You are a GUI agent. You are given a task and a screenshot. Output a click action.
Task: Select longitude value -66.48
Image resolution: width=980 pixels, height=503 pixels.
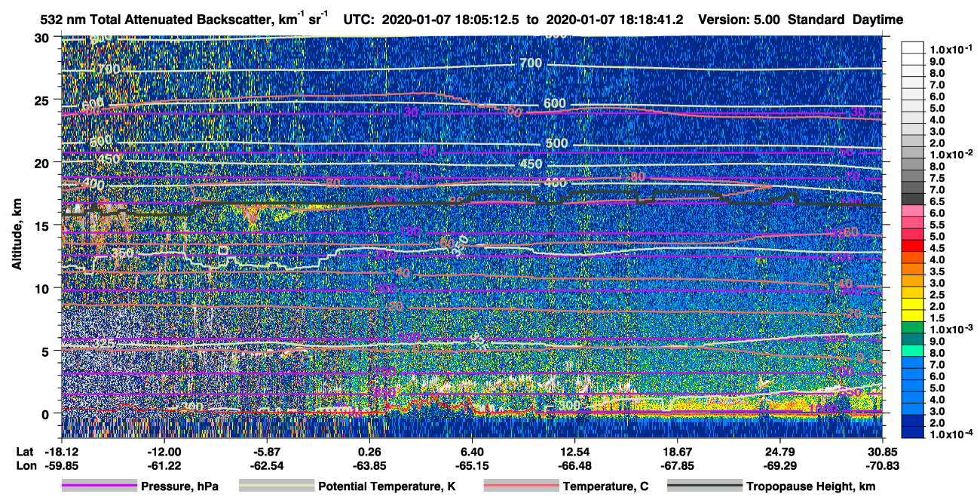(575, 465)
